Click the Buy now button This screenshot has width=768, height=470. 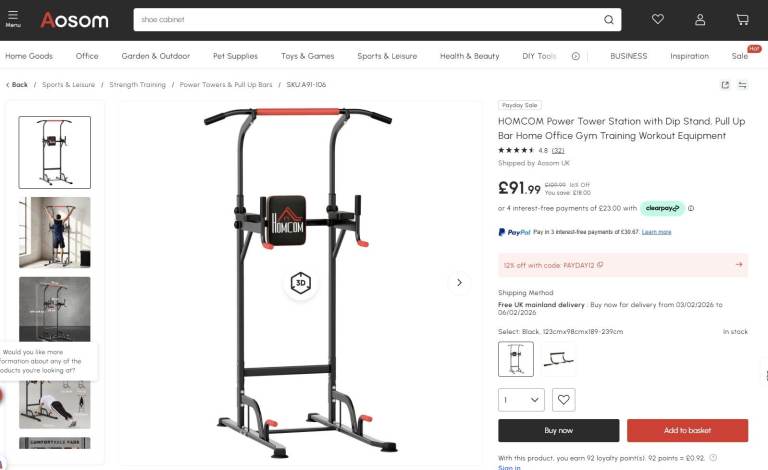(x=558, y=430)
